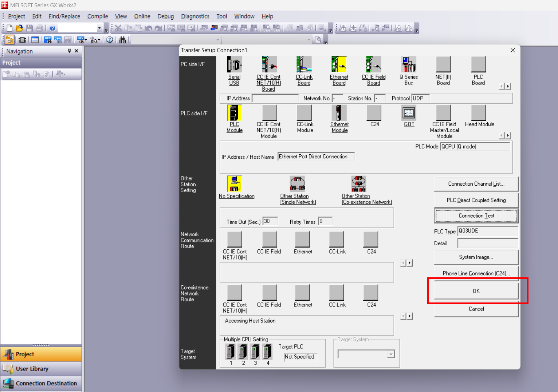
Task: Choose Other Station (Co-existence Network) icon
Action: click(359, 184)
